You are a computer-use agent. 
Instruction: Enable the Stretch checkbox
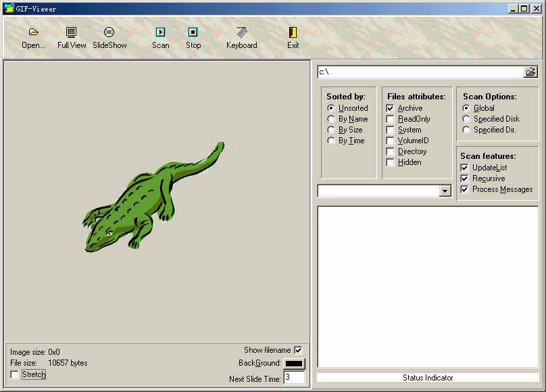point(15,374)
